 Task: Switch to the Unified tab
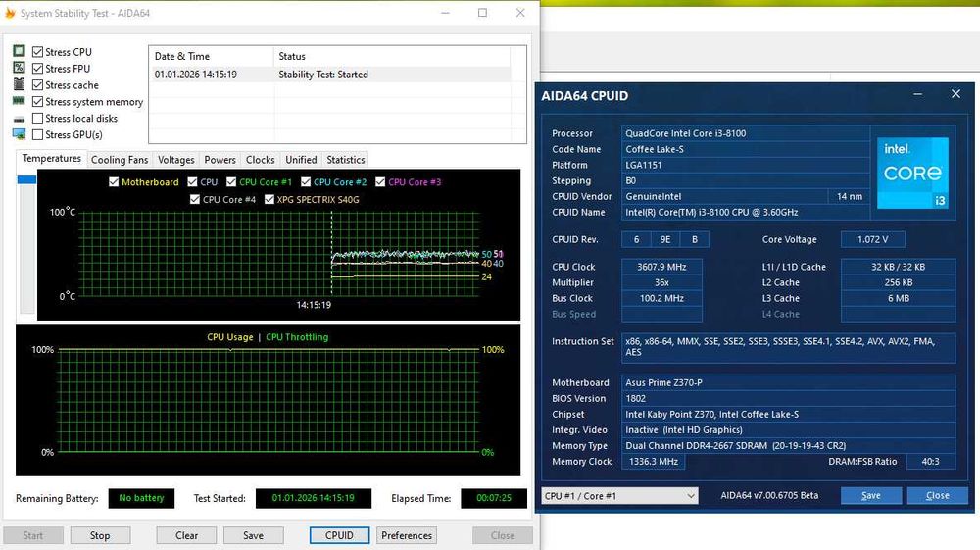point(301,160)
